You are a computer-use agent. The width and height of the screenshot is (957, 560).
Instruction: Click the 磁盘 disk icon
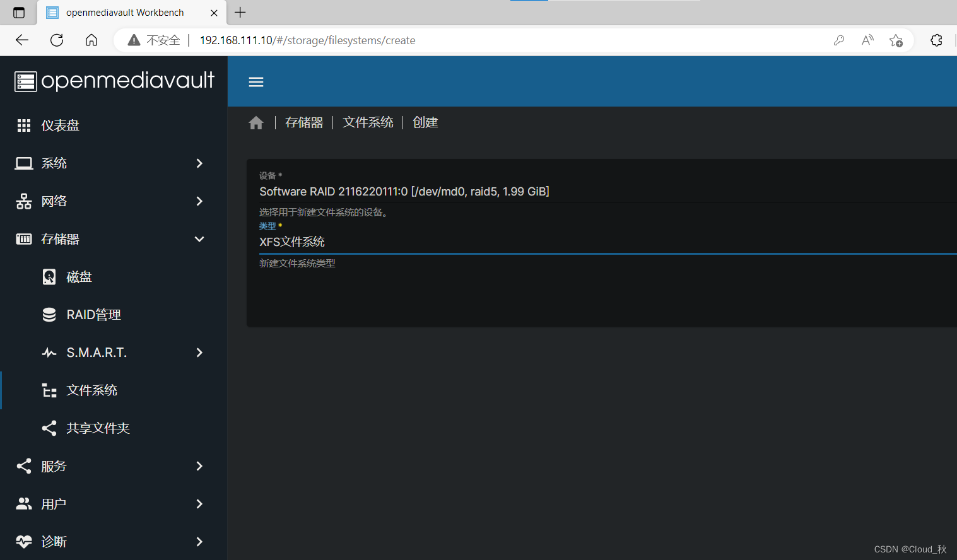click(49, 277)
